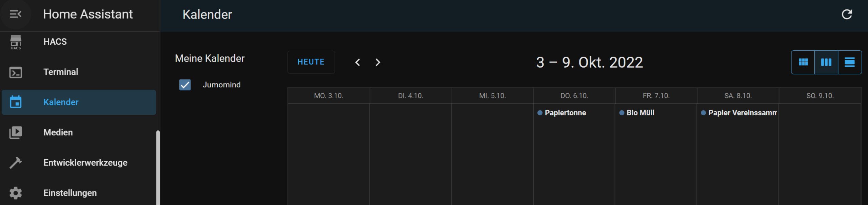Switch to day list view
Image resolution: width=868 pixels, height=205 pixels.
click(x=849, y=62)
